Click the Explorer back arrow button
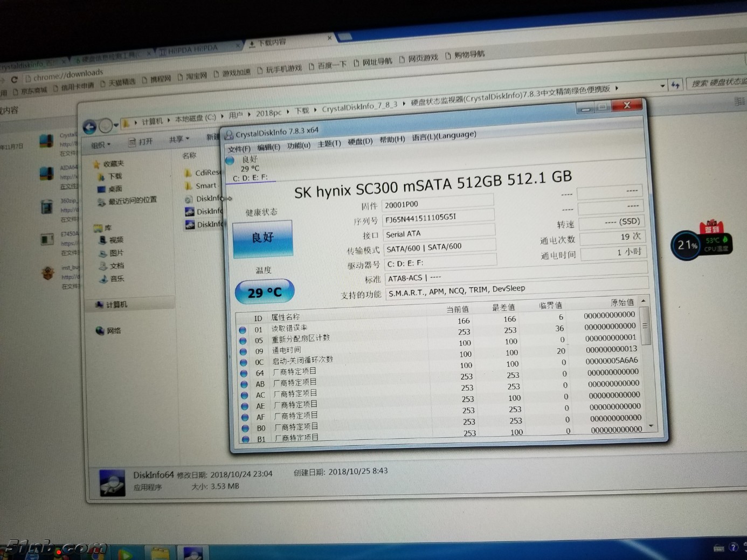The height and width of the screenshot is (560, 747). [89, 127]
